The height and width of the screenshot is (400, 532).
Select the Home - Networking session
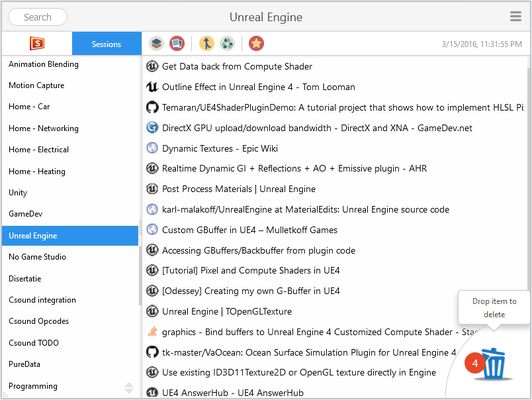[x=70, y=129]
